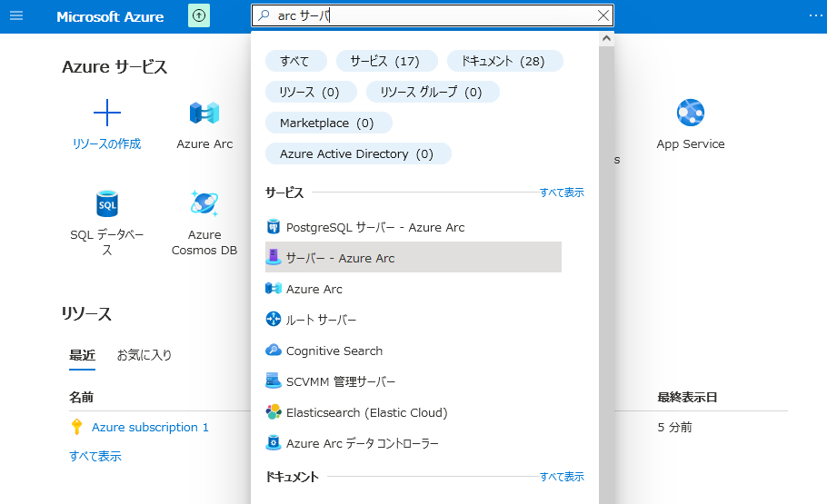The image size is (827, 504).
Task: Click the リソースの作成 link text
Action: [x=107, y=143]
